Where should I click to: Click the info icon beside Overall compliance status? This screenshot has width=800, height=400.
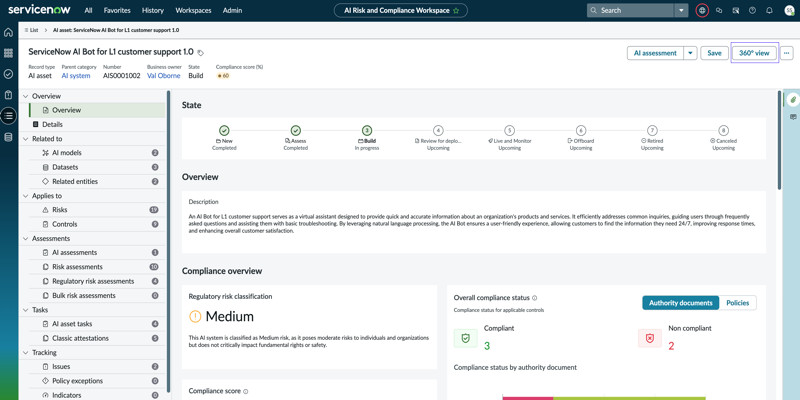coord(534,298)
